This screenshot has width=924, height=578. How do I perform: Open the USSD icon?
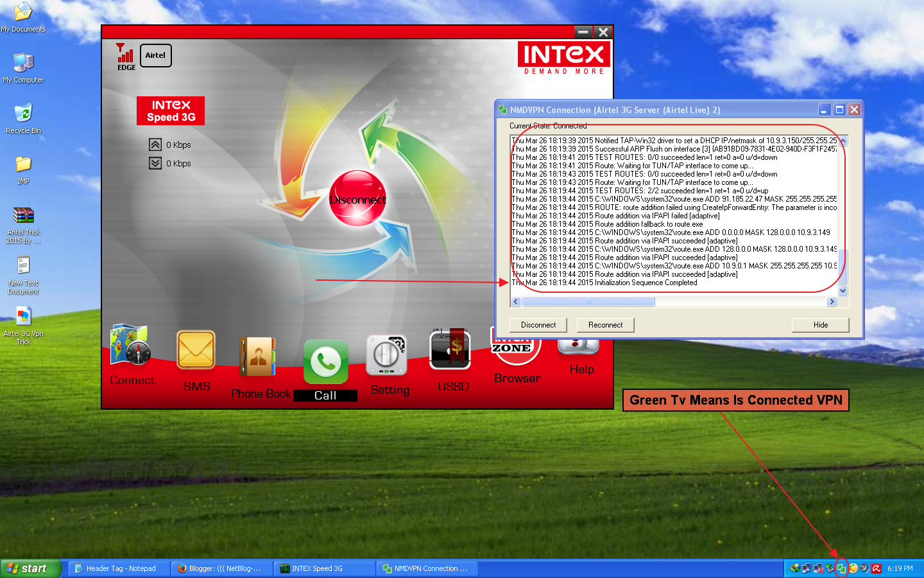[x=450, y=349]
